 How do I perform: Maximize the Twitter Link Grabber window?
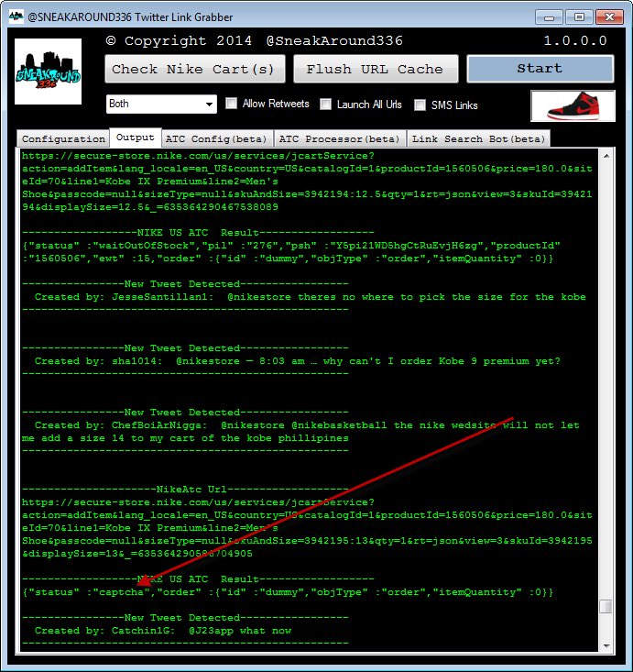tap(579, 17)
